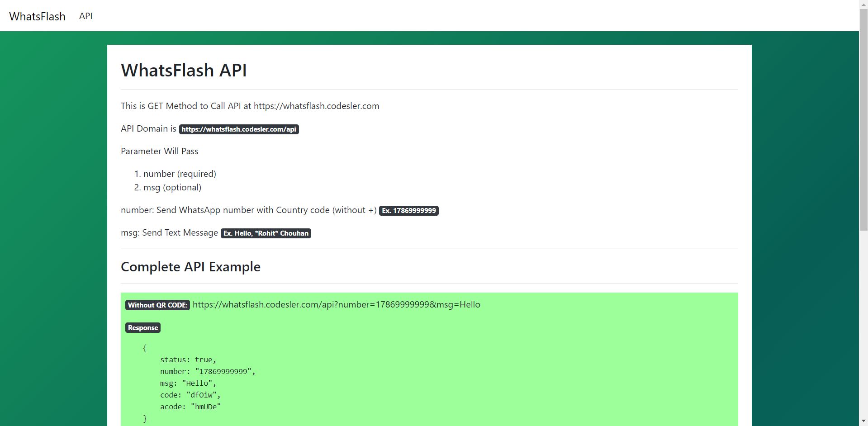Click the 'acode: "hmUDe"' response line
This screenshot has height=426, width=868.
(x=190, y=407)
